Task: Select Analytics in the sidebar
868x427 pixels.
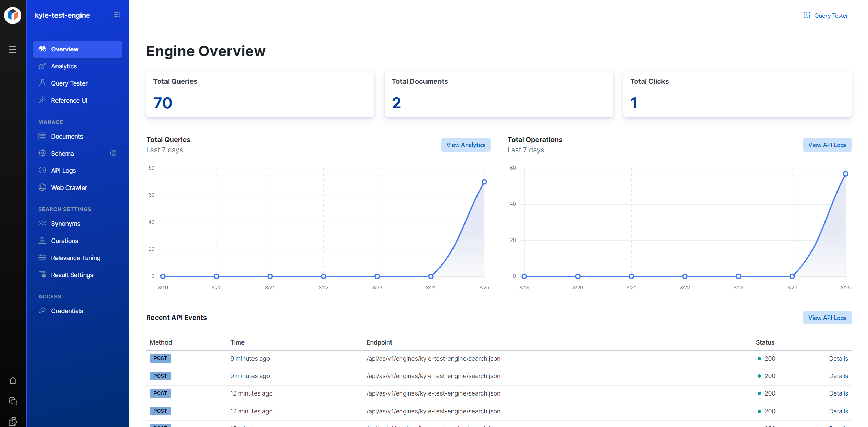Action: 64,66
